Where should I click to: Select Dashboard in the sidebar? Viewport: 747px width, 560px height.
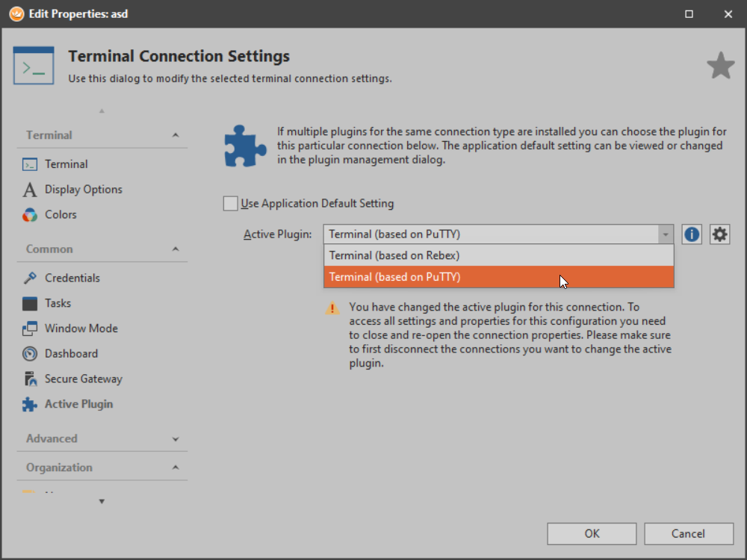point(71,354)
